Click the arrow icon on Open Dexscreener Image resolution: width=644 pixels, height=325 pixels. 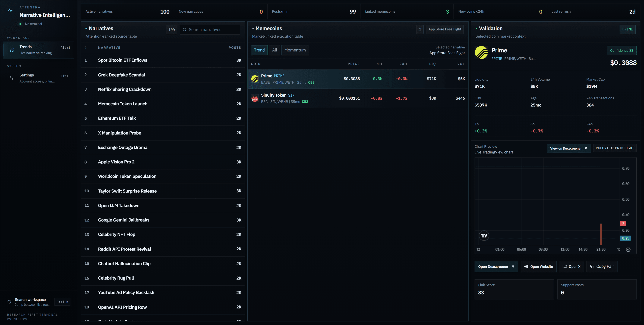click(x=513, y=266)
